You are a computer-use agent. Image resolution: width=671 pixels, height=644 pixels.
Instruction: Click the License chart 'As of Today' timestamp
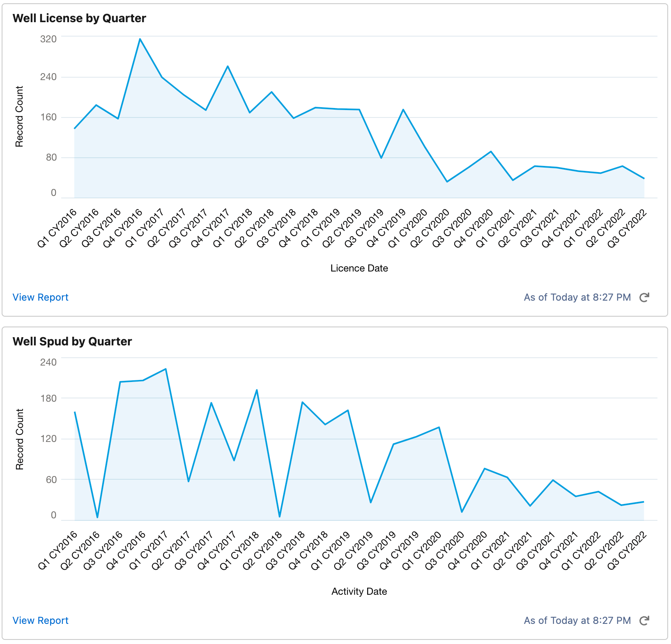pyautogui.click(x=577, y=297)
